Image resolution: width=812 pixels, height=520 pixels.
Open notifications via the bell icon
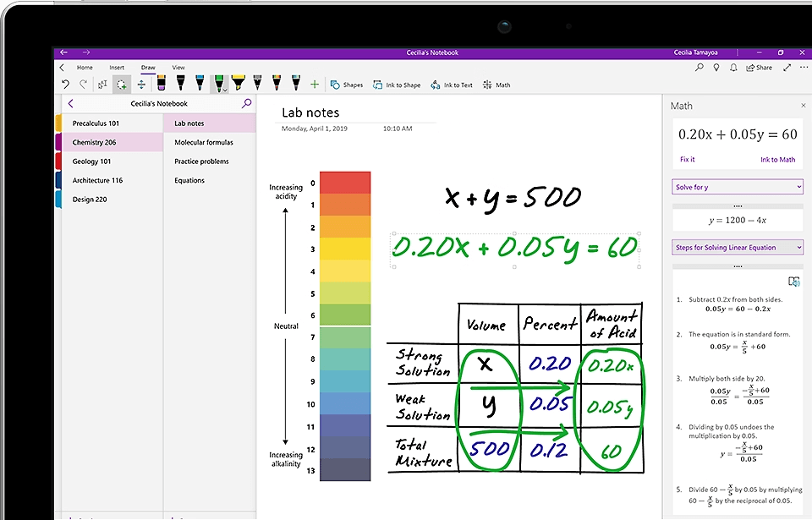click(x=732, y=67)
